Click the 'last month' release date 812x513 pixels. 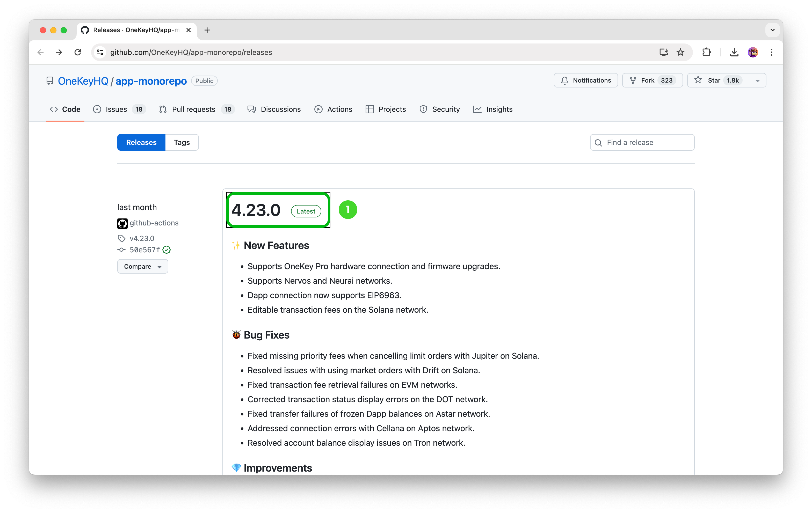point(137,207)
